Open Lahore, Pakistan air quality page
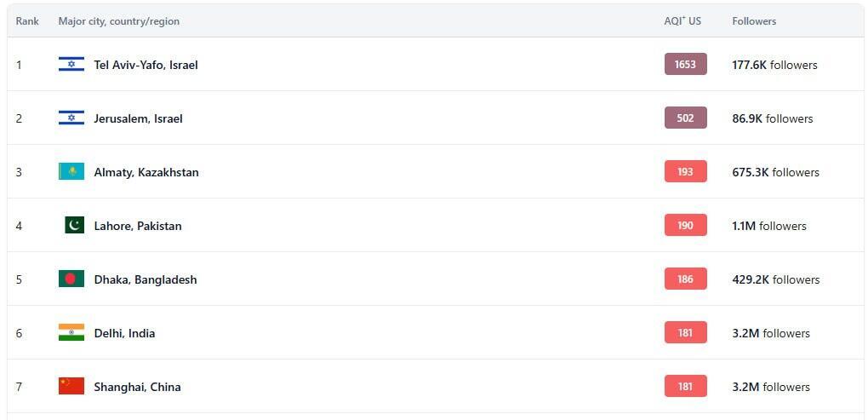Image resolution: width=868 pixels, height=420 pixels. tap(138, 226)
